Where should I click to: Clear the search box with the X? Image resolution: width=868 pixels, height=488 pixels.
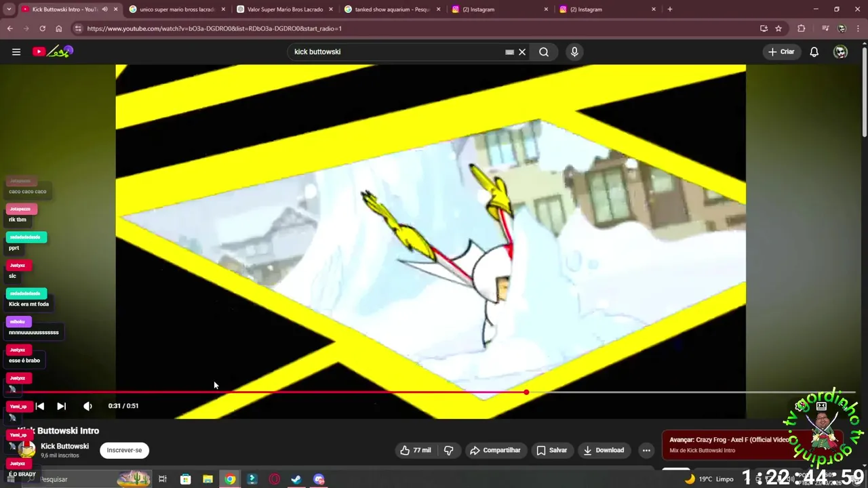[522, 52]
